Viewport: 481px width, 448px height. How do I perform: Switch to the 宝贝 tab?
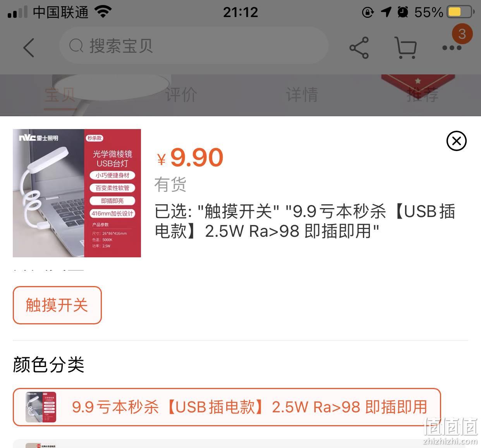[x=60, y=95]
